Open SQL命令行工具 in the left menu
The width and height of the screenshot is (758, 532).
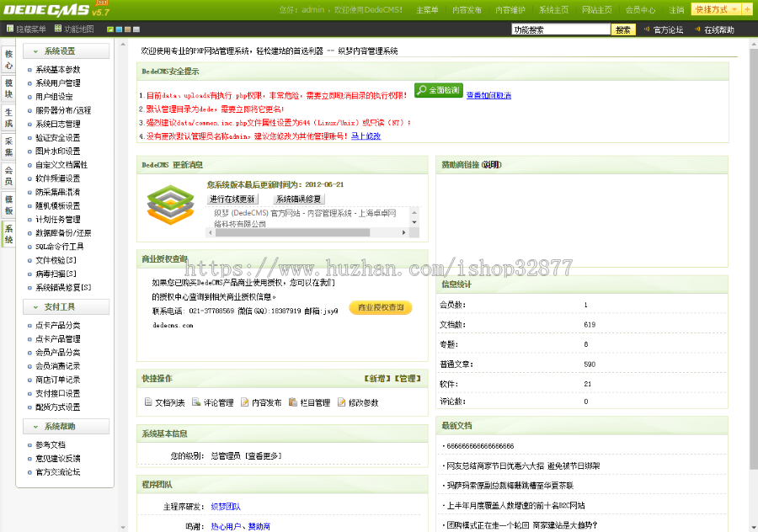[60, 247]
